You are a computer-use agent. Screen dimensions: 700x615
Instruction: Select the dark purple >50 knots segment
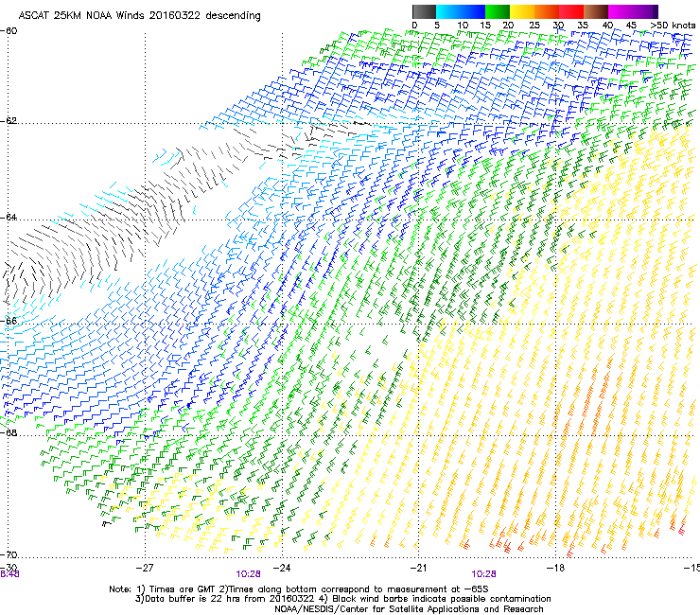[x=656, y=11]
